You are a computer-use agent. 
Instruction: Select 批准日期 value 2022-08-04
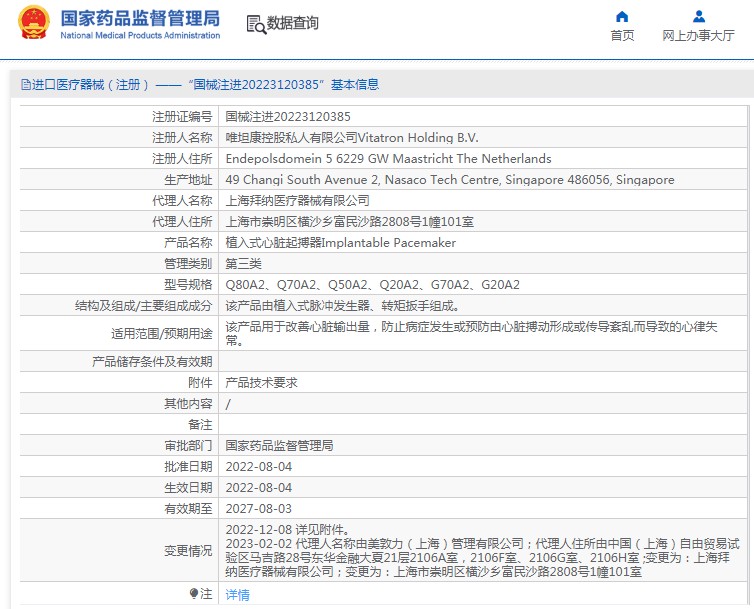(259, 467)
